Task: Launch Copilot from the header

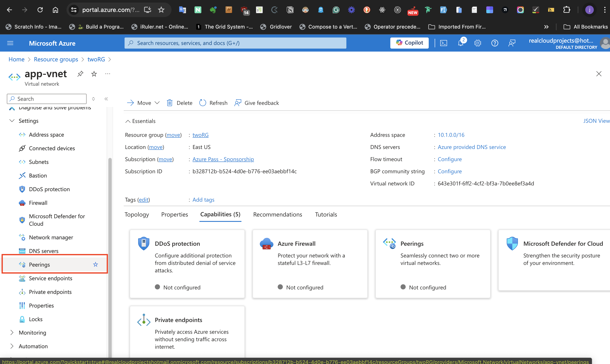Action: pos(409,43)
